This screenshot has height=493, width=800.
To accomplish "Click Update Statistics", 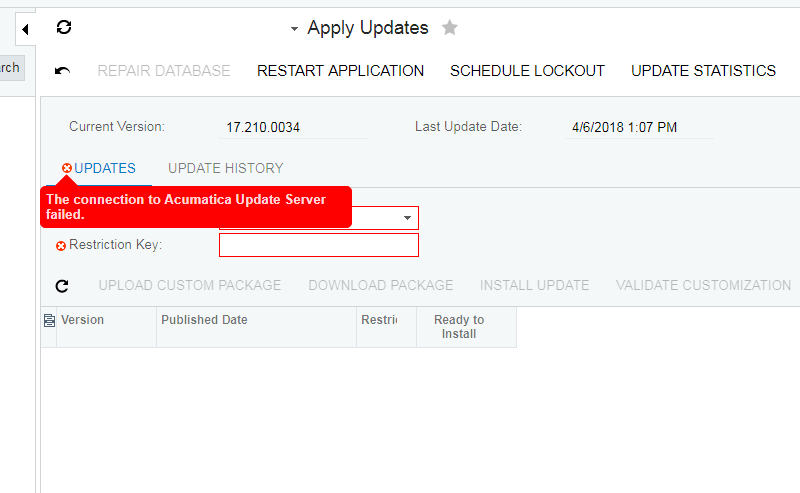I will 703,70.
